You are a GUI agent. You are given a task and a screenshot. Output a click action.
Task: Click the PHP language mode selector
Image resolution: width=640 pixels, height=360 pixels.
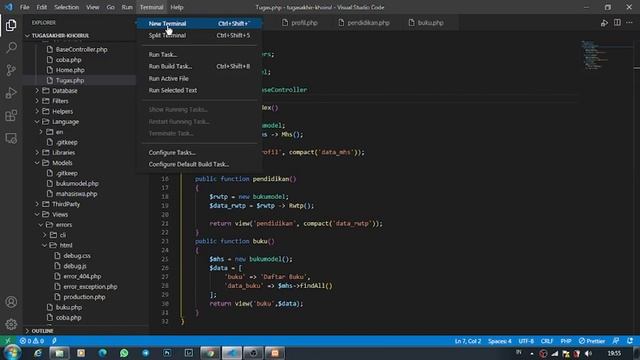[x=566, y=341]
